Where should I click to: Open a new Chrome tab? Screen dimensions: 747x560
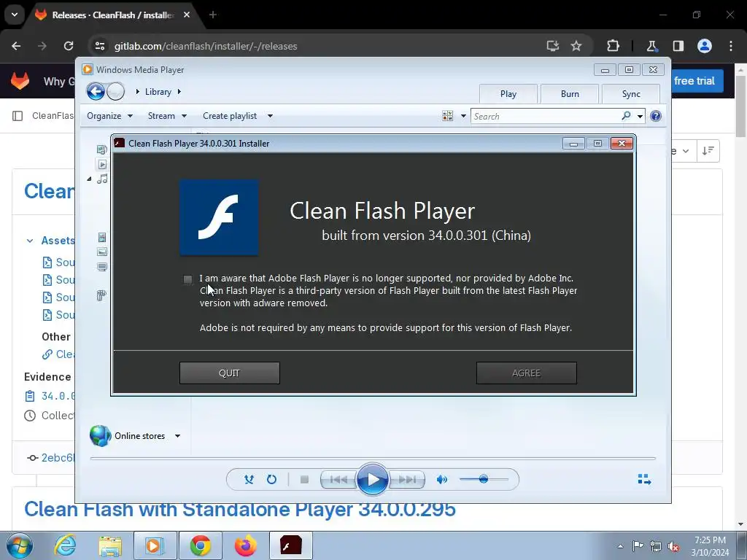click(x=213, y=15)
